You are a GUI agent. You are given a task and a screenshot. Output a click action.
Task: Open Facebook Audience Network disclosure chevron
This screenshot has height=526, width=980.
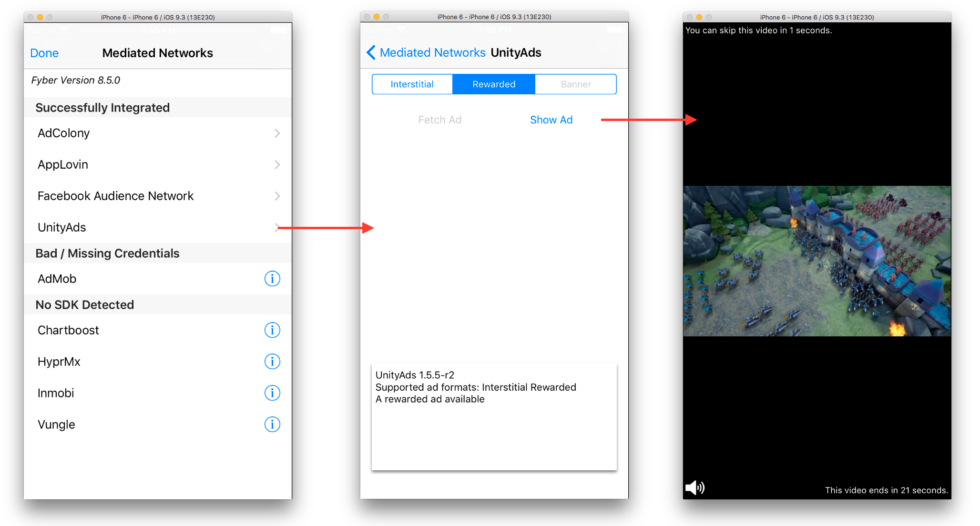pos(277,196)
